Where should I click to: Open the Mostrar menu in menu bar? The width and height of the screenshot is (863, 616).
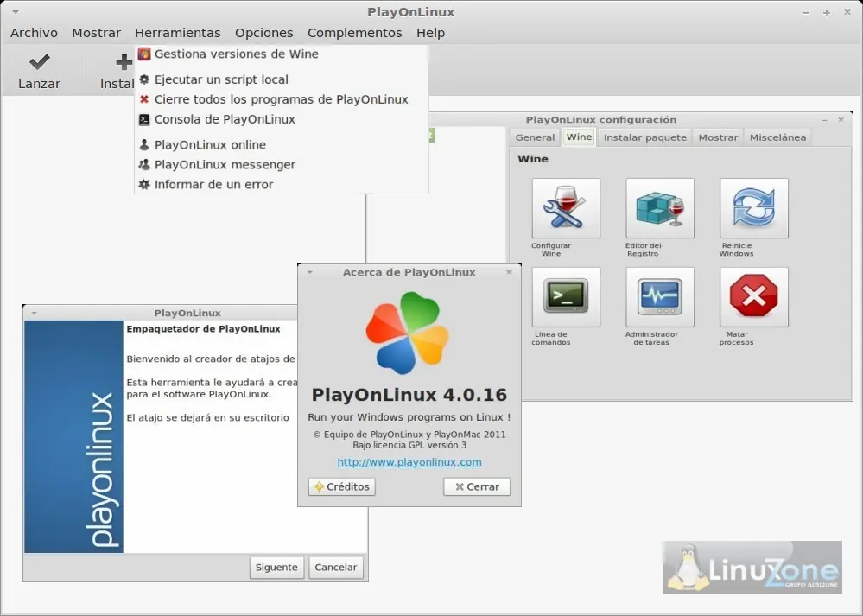click(x=96, y=33)
